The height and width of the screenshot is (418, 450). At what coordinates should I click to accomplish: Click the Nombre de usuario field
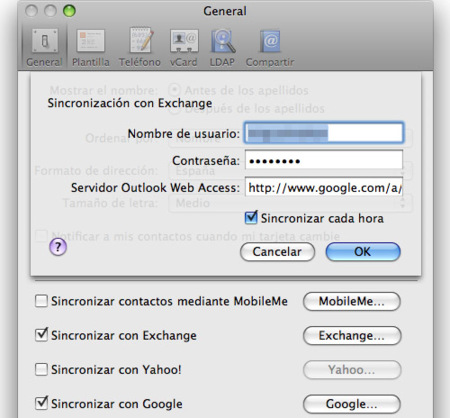tap(324, 133)
